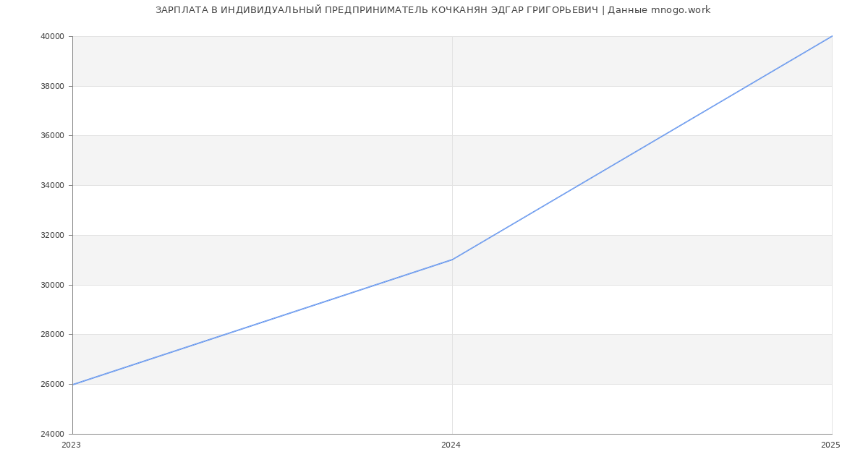Click the 34000 y-axis label
The height and width of the screenshot is (470, 868).
click(x=53, y=186)
